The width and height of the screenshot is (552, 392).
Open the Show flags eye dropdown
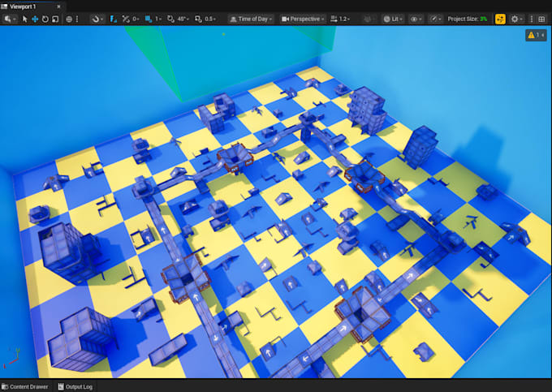pyautogui.click(x=416, y=19)
